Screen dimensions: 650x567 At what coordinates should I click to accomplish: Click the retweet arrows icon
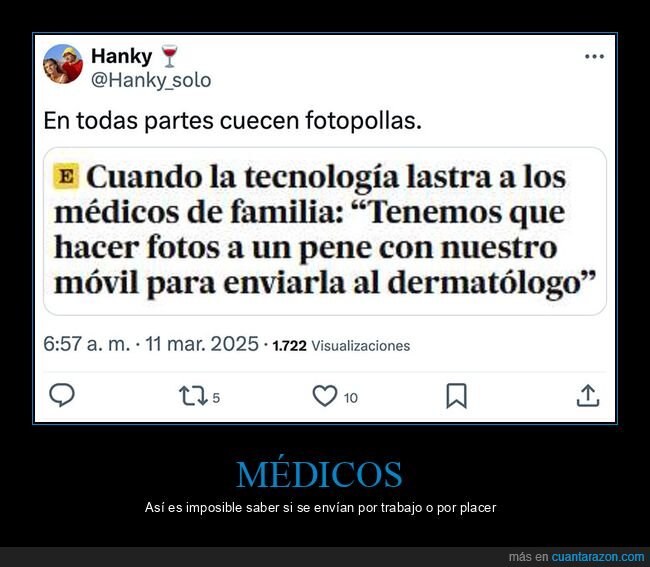click(193, 395)
